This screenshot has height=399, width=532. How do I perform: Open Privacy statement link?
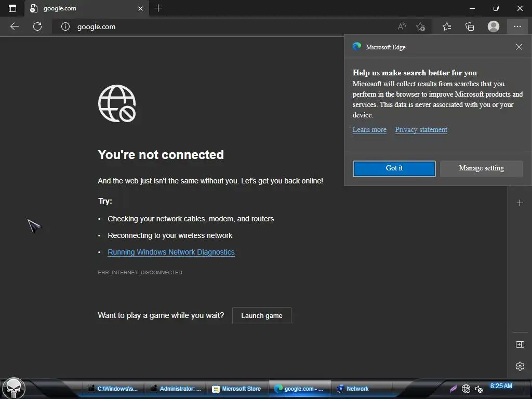(421, 129)
